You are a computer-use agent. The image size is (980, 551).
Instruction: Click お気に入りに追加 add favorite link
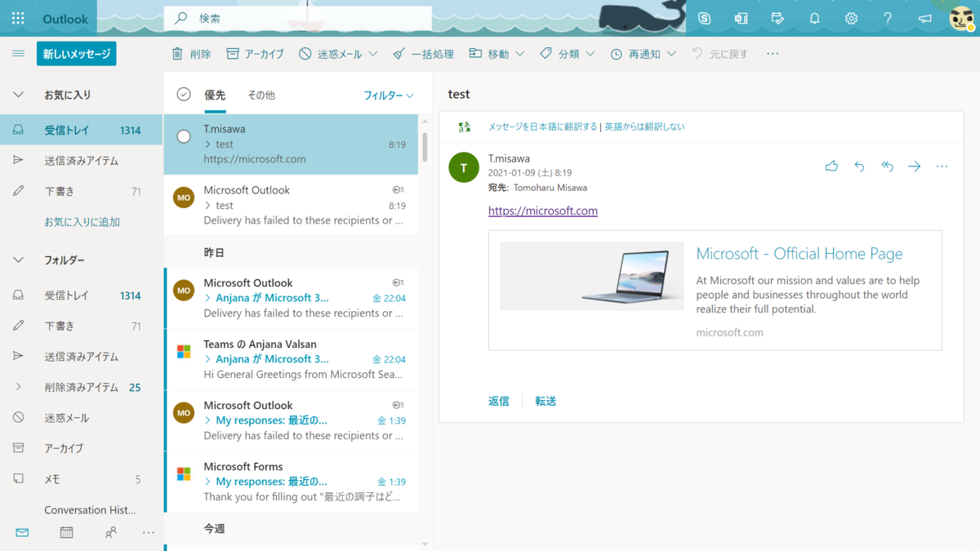(82, 222)
